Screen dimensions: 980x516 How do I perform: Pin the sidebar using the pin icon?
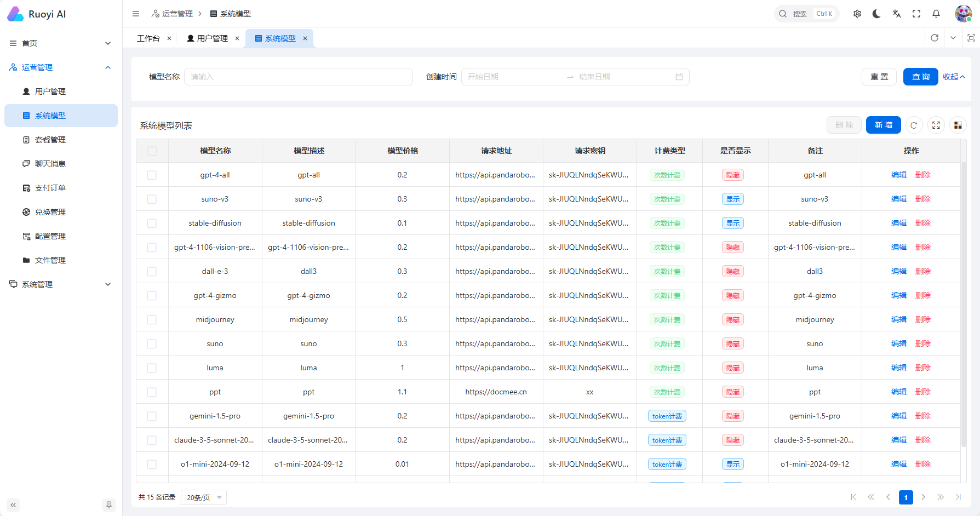(109, 505)
